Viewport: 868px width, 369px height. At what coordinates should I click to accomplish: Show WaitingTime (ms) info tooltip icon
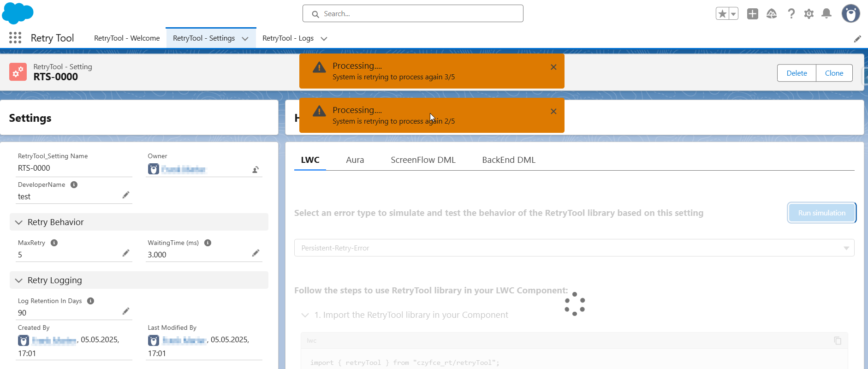pos(208,243)
